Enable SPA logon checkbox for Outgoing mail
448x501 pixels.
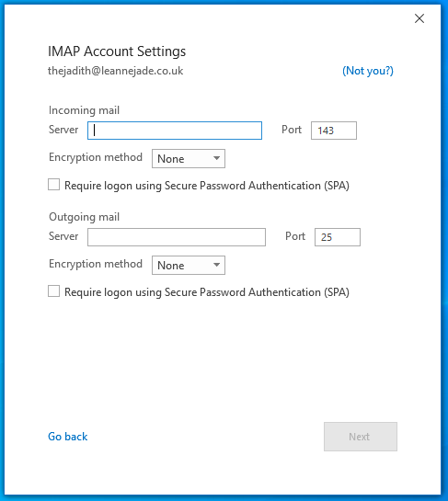click(53, 291)
